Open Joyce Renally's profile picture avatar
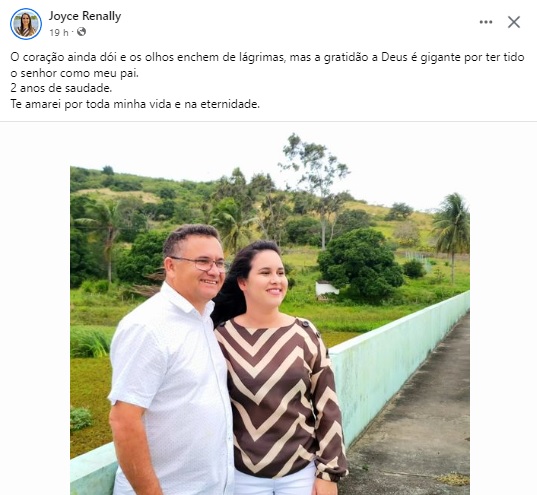This screenshot has width=537, height=495. (26, 24)
